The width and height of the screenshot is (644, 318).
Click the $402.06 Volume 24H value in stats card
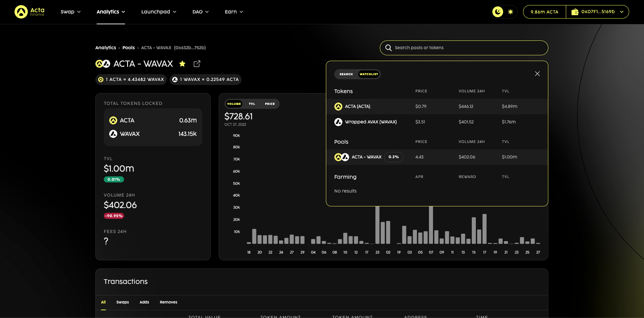(x=120, y=205)
